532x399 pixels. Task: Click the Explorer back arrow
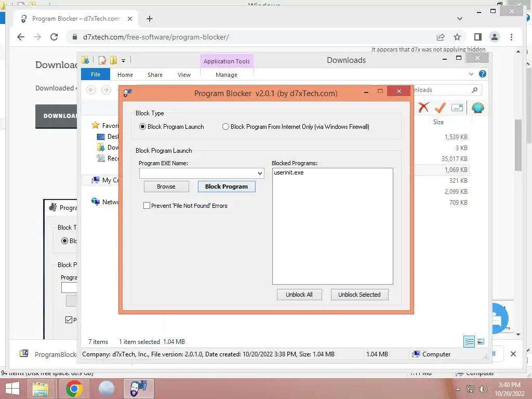tap(91, 90)
